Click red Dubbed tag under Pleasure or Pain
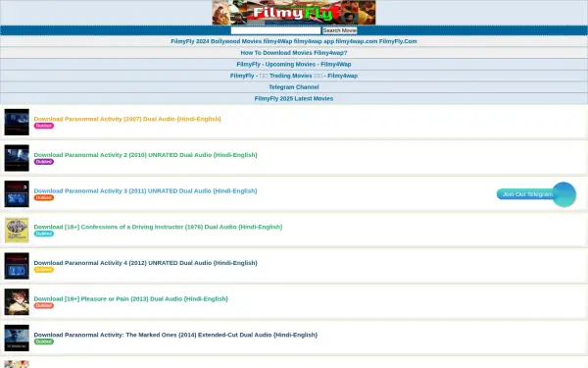 (44, 305)
